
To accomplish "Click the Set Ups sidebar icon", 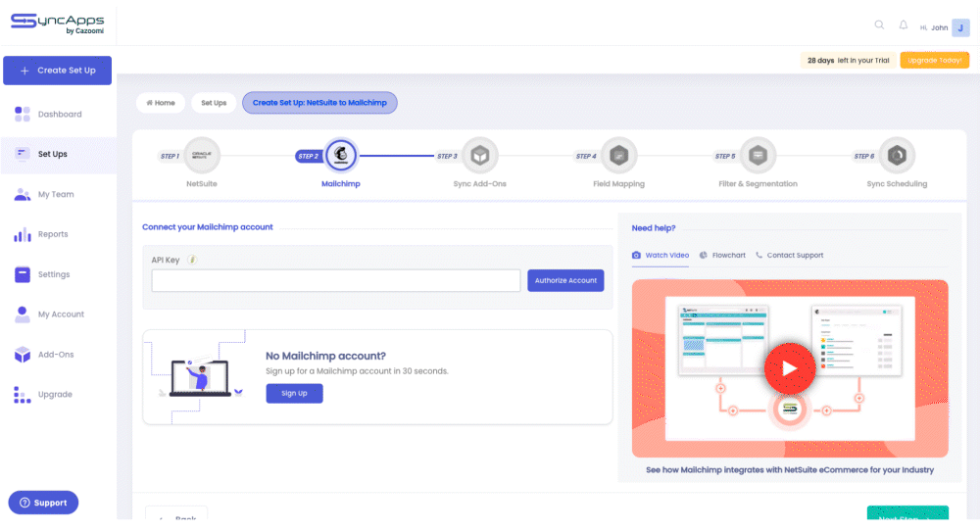I will pyautogui.click(x=23, y=154).
